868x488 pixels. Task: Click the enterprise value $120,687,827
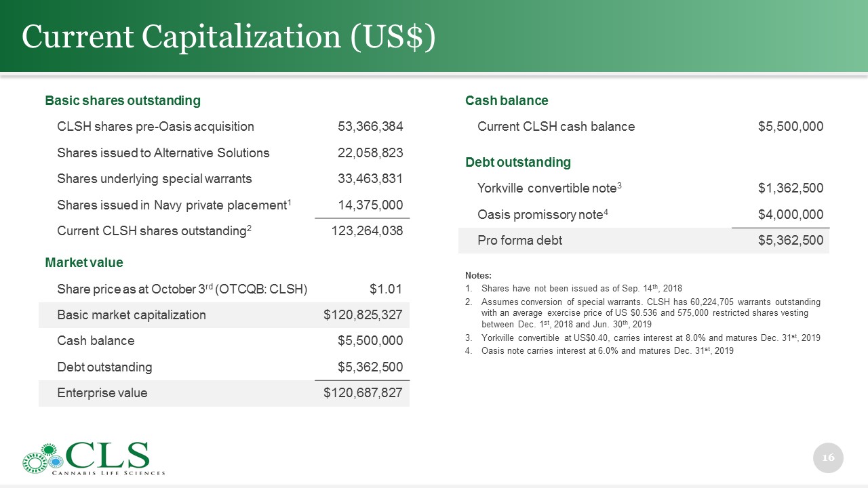(363, 393)
